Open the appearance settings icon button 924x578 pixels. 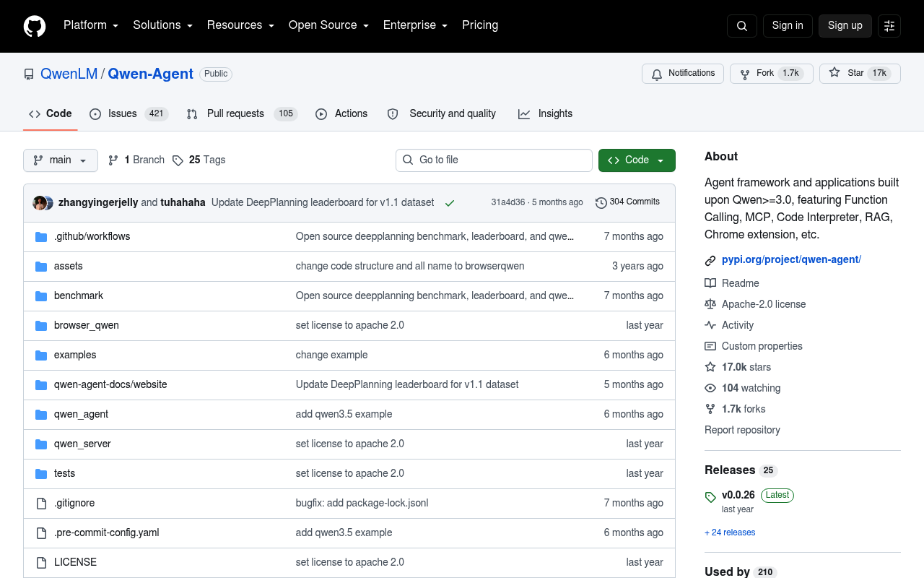889,26
